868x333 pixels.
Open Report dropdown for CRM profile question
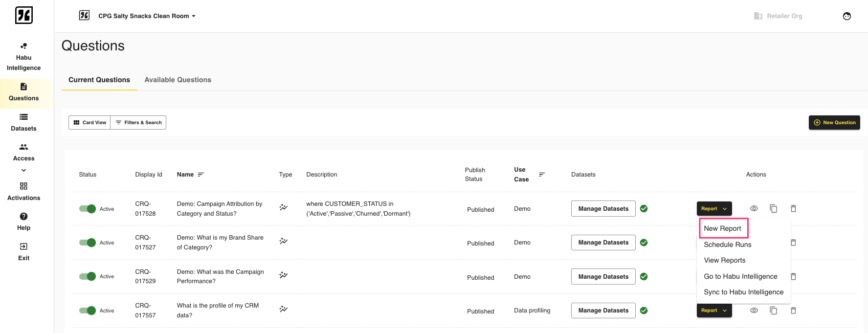(713, 311)
